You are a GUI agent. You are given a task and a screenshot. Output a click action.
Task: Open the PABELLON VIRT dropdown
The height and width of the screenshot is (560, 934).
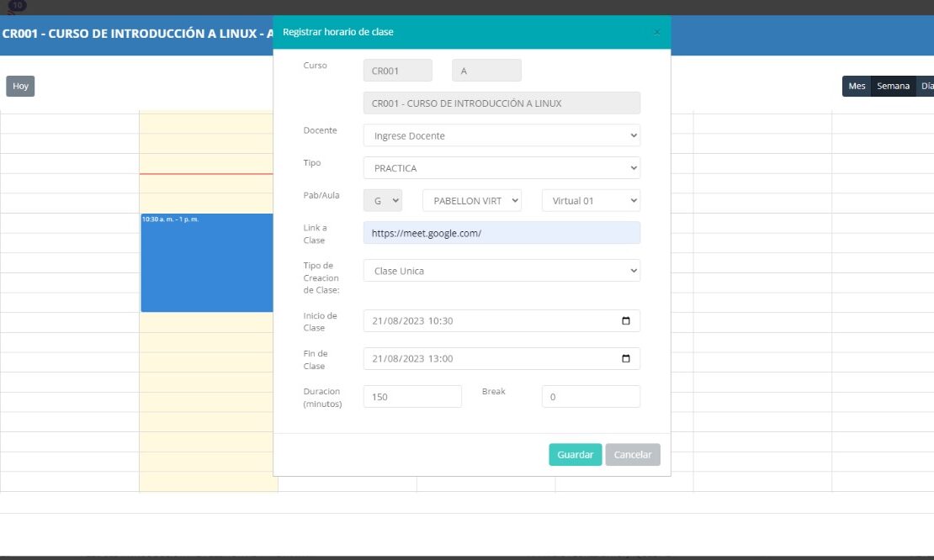click(x=471, y=201)
